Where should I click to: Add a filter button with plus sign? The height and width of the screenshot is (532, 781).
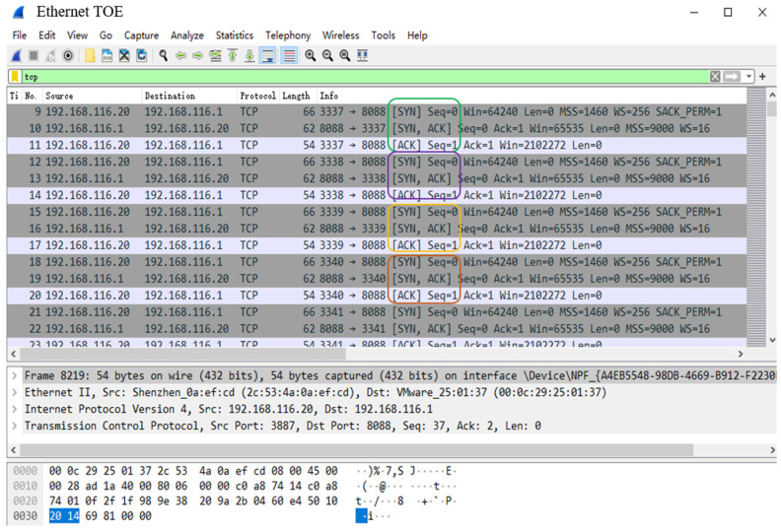pyautogui.click(x=763, y=77)
